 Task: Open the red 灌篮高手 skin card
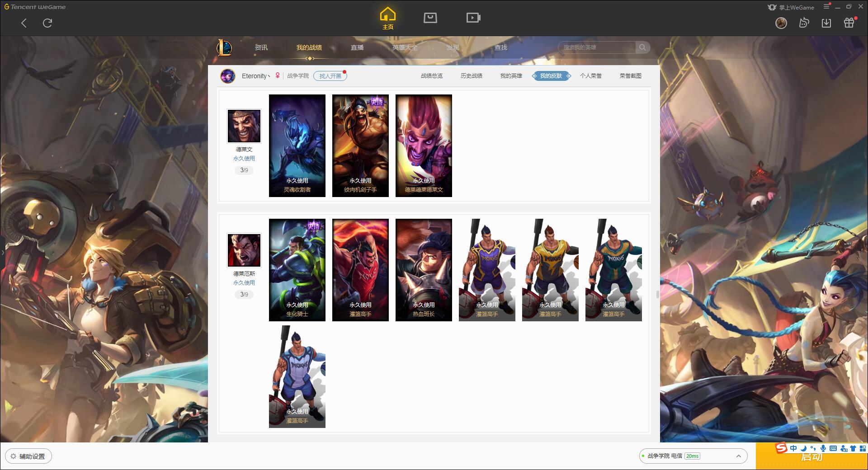pyautogui.click(x=360, y=270)
